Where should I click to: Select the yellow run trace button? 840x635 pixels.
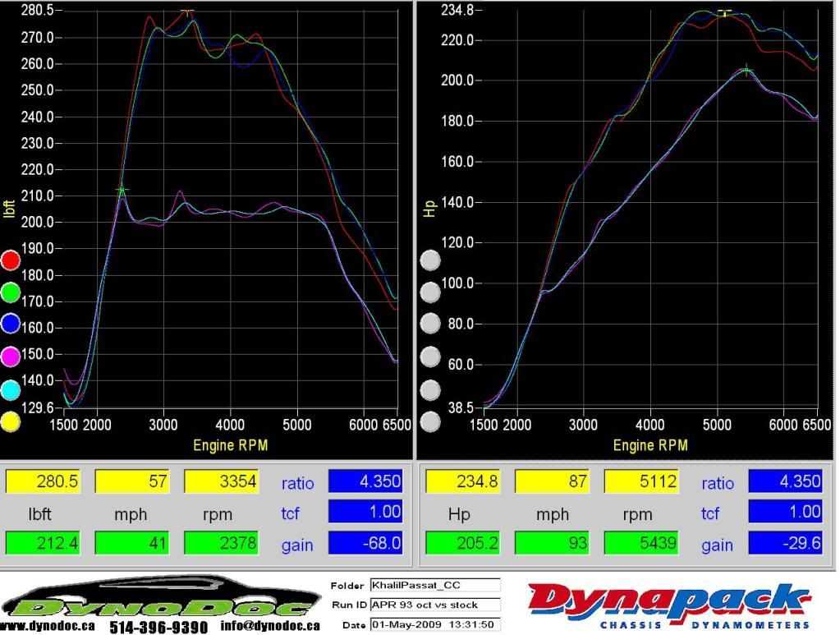click(10, 421)
